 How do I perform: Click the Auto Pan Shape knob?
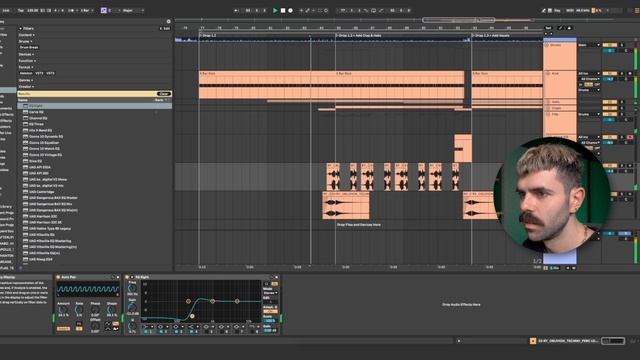(x=111, y=310)
